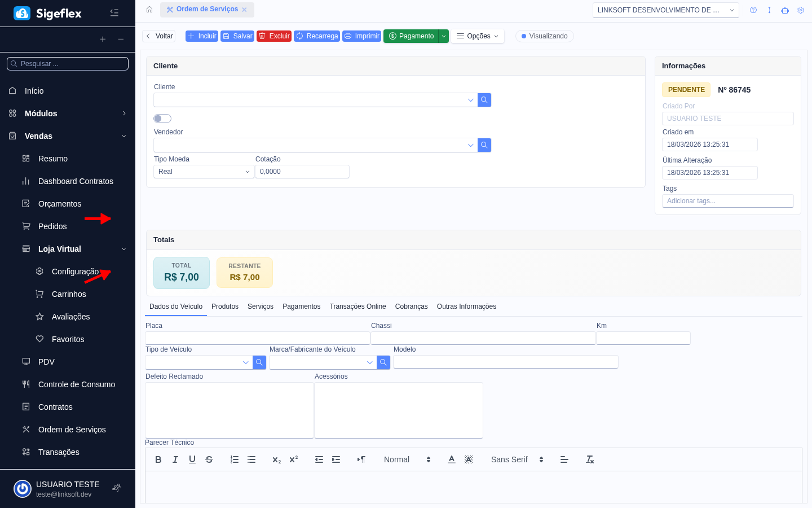Expand the arrow next to Pagamento button
Screen dimensions: 812x508
[x=444, y=36]
